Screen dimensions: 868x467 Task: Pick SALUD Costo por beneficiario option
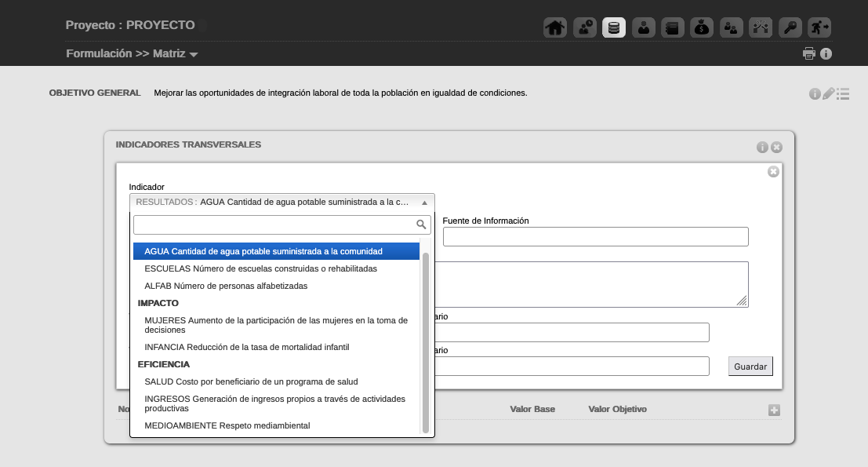(x=251, y=381)
